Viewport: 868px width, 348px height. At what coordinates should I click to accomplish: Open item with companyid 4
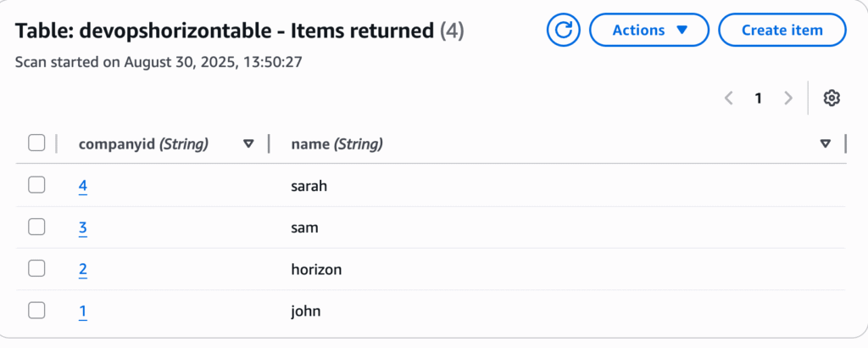(x=83, y=186)
